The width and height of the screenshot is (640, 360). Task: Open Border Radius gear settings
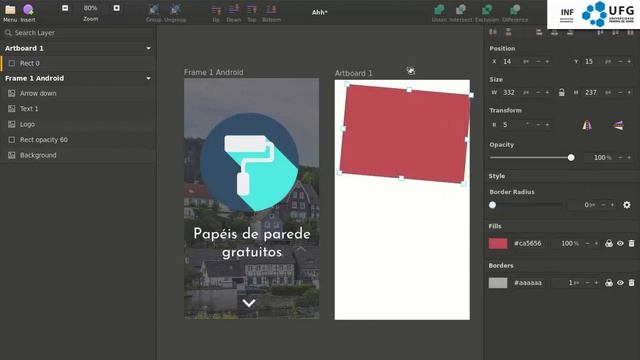tap(627, 205)
